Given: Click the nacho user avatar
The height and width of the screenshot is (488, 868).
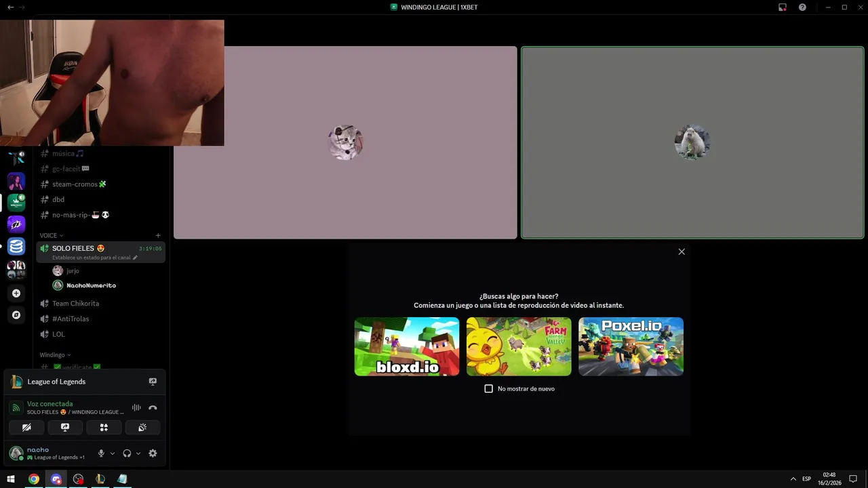Looking at the screenshot, I should coord(16,453).
